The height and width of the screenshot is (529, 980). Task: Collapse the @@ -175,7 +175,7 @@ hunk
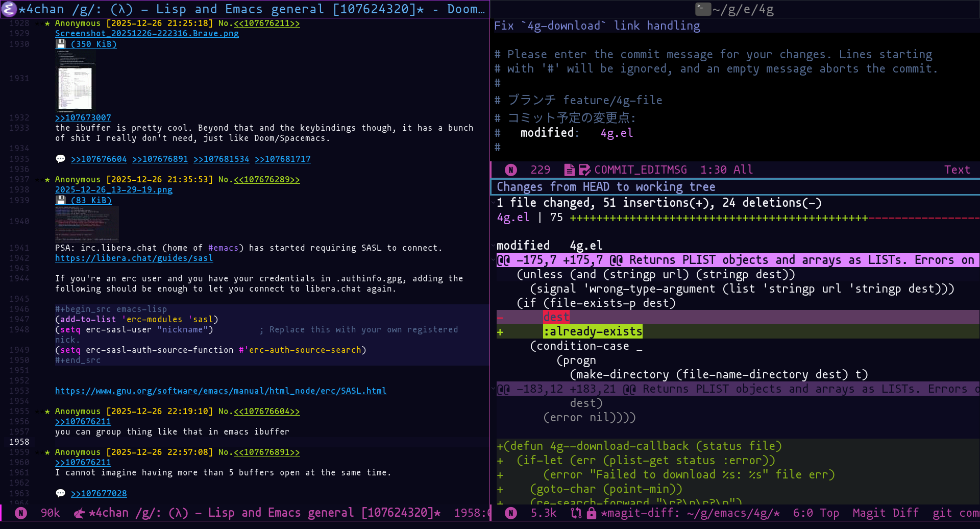click(494, 260)
